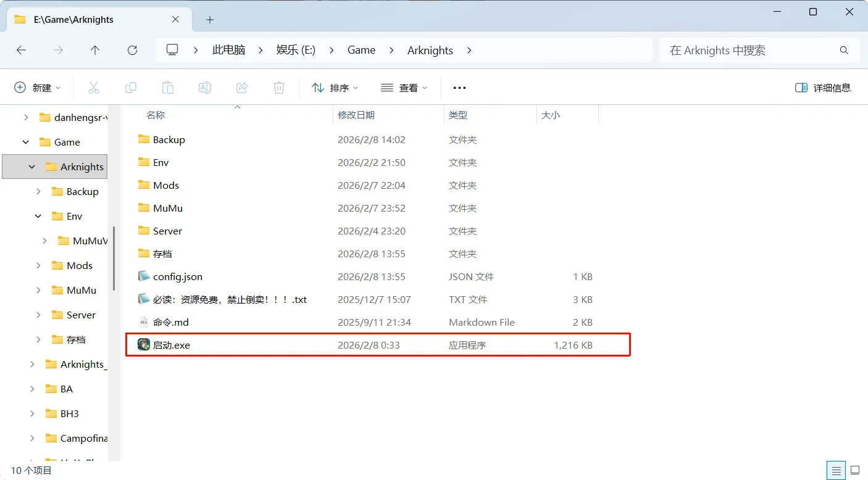Open a new File Explorer tab
The width and height of the screenshot is (868, 480).
click(x=209, y=20)
